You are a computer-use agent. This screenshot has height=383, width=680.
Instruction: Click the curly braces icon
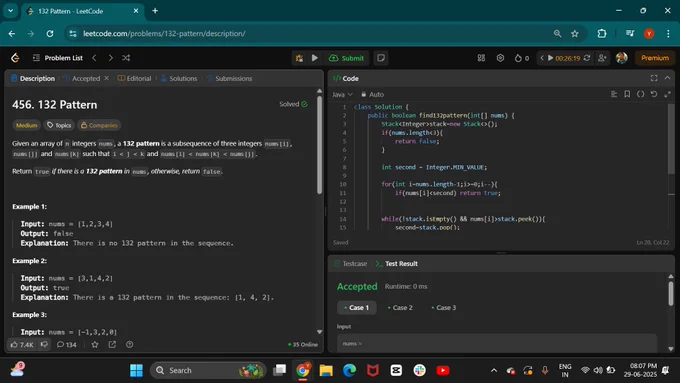641,94
